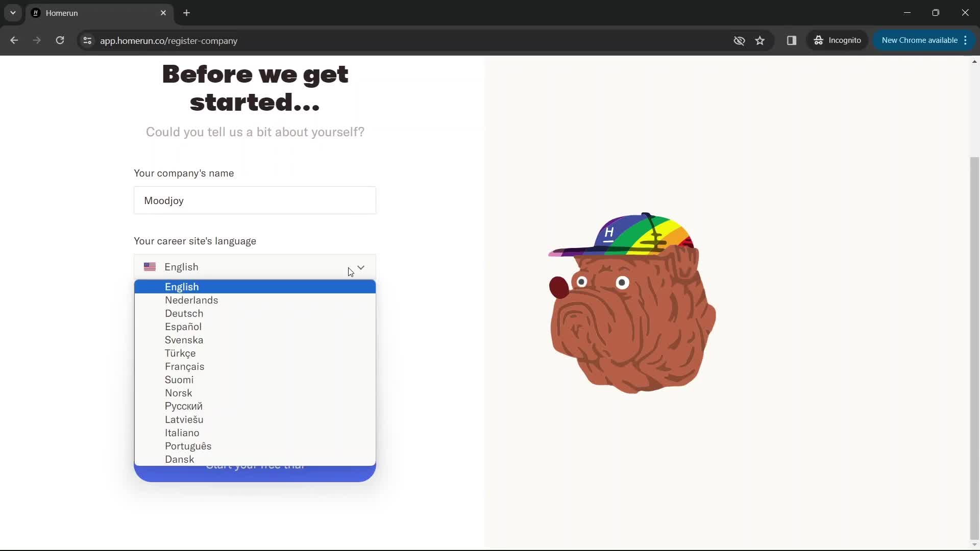Pick Türkçe as site language
The image size is (980, 551).
(x=255, y=353)
